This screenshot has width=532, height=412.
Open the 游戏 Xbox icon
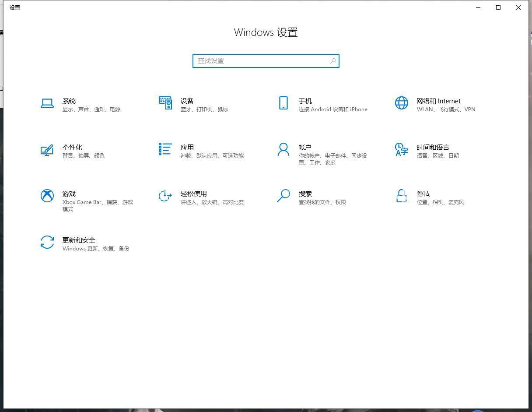[47, 196]
